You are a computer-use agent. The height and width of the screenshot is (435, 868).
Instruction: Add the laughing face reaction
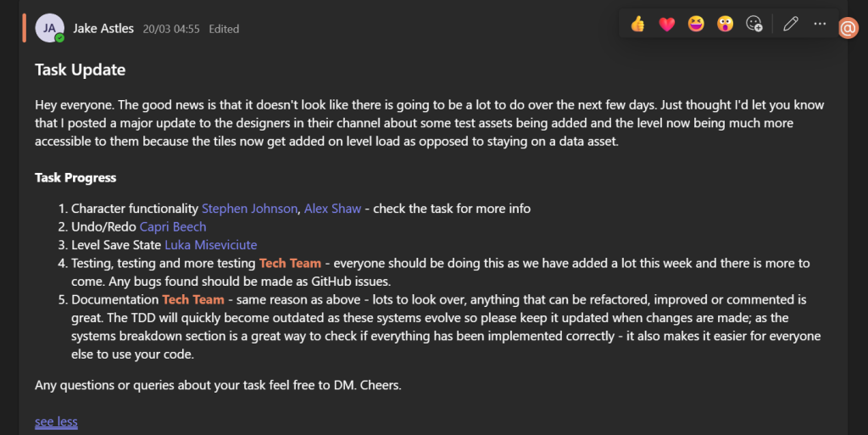(x=696, y=24)
